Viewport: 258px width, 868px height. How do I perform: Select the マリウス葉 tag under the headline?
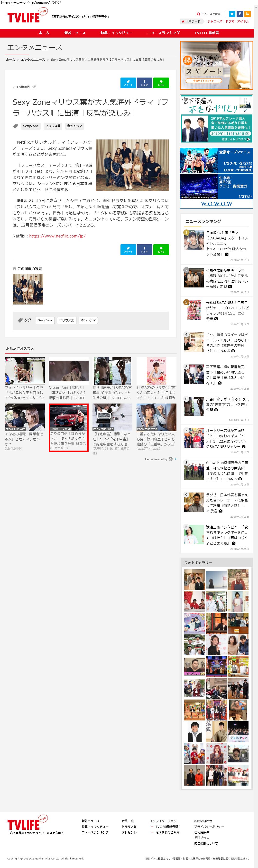(53, 126)
